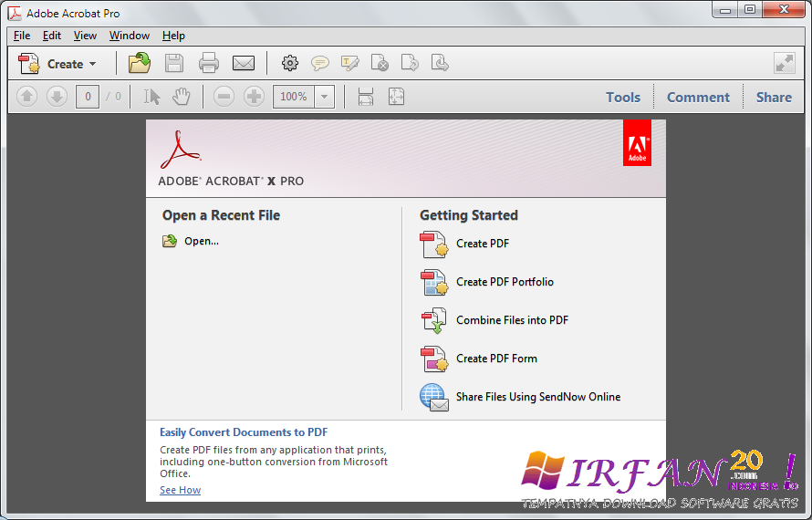Click the Create PDF Form icon
The width and height of the screenshot is (812, 520).
(434, 359)
